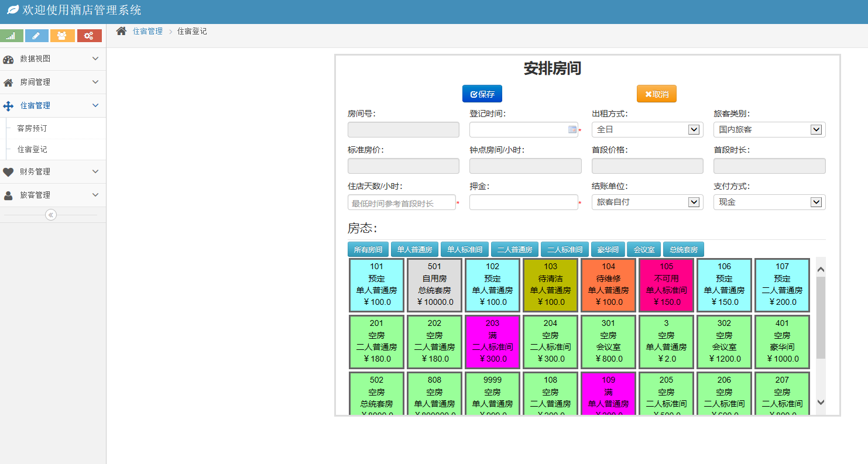Click the home icon in breadcrumb

121,31
